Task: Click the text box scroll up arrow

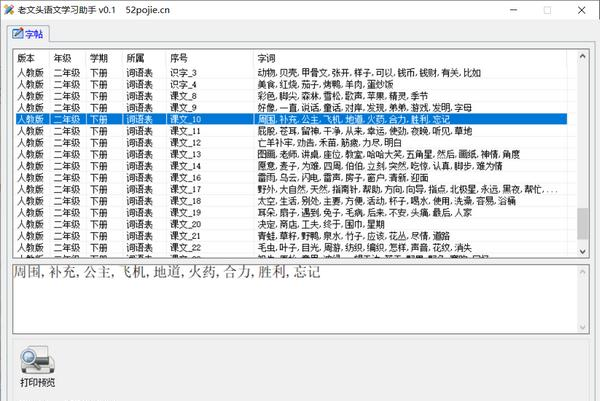Action: click(x=582, y=272)
